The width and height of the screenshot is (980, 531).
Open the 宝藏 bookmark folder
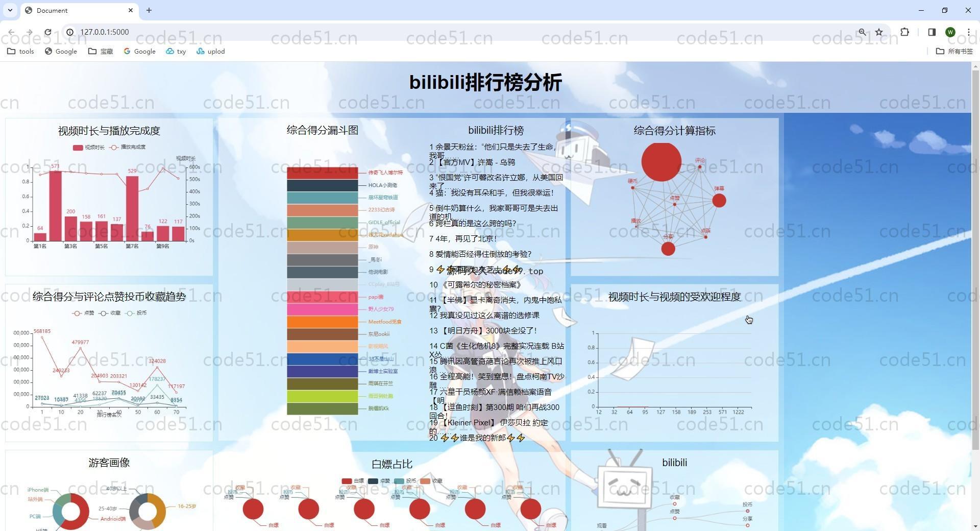click(x=101, y=51)
